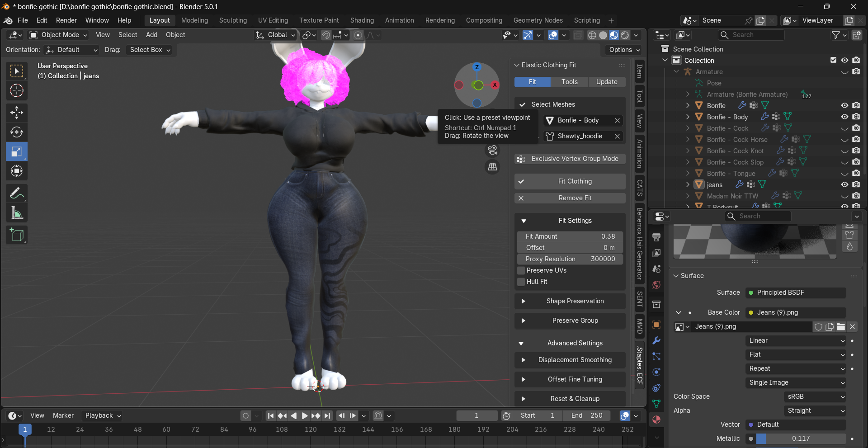Expand Displacement Smoothing section
Viewport: 868px width, 448px height.
pyautogui.click(x=570, y=360)
